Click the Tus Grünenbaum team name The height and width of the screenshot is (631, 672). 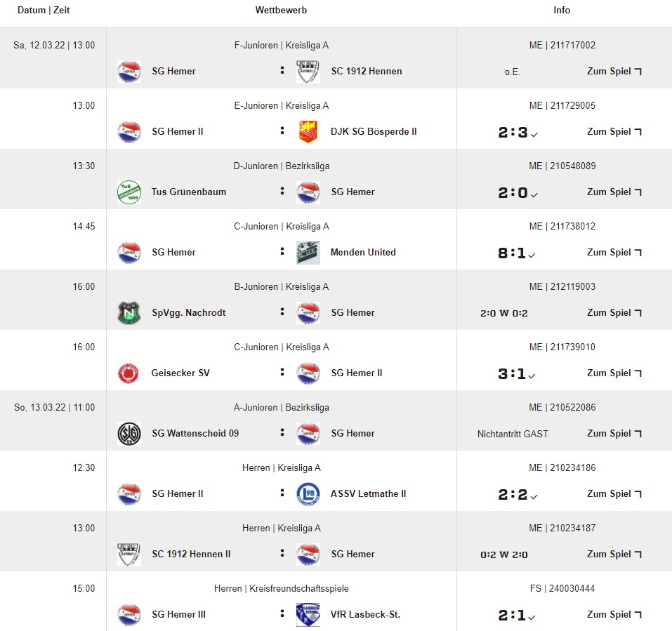click(189, 192)
